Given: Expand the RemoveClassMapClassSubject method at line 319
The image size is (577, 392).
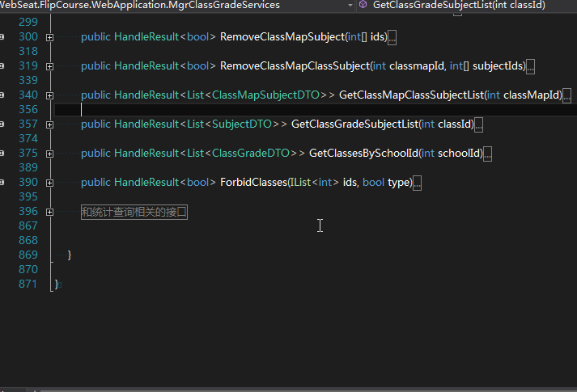Looking at the screenshot, I should 49,66.
